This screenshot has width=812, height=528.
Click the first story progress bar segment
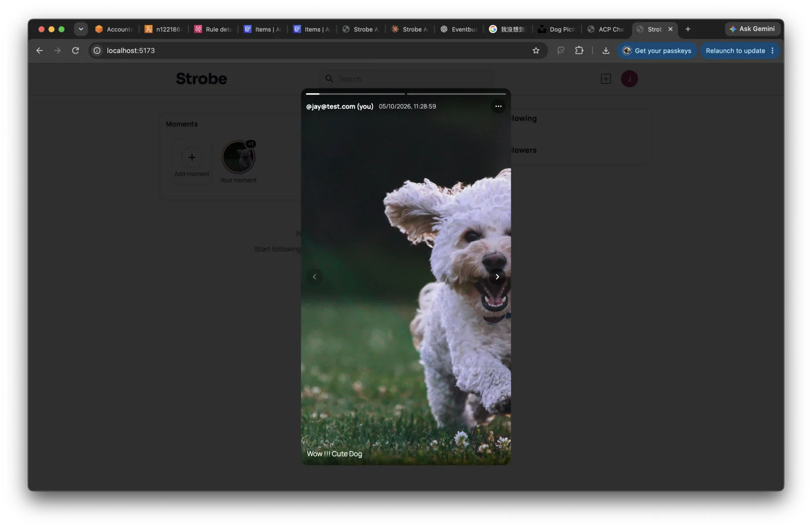coord(355,94)
